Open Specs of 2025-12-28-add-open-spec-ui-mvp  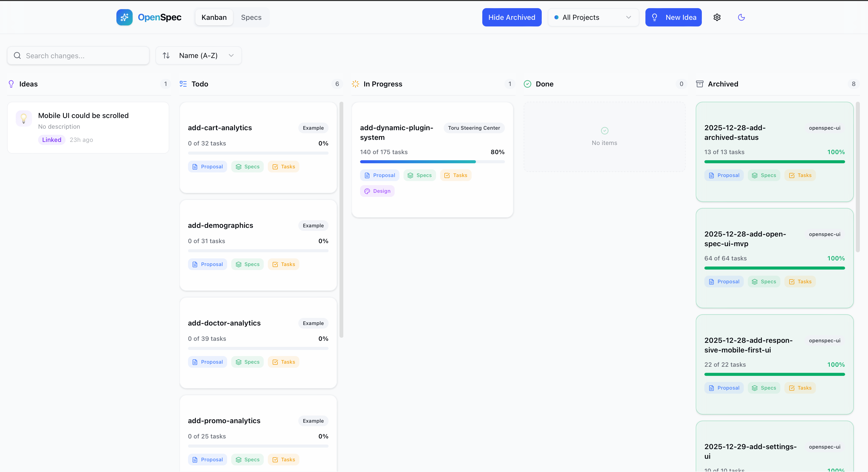pos(764,282)
